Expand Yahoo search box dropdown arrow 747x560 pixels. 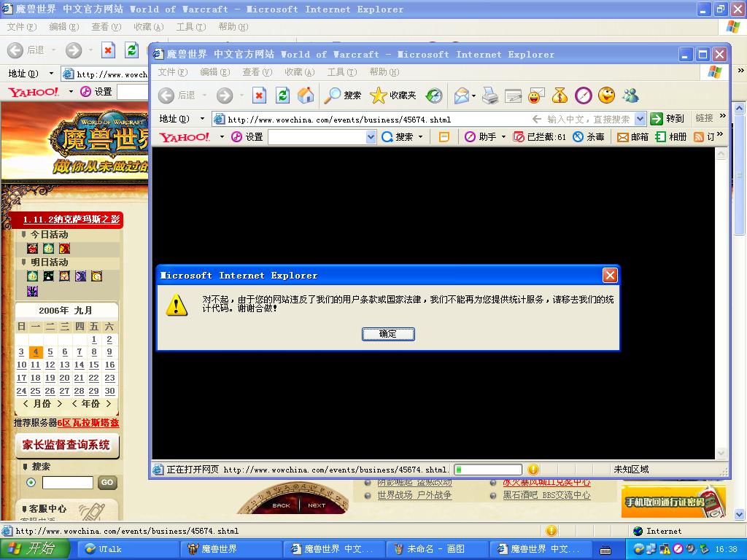pyautogui.click(x=371, y=137)
